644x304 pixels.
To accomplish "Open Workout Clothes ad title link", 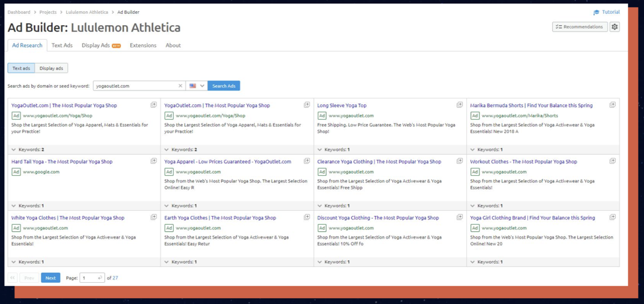I will click(524, 162).
